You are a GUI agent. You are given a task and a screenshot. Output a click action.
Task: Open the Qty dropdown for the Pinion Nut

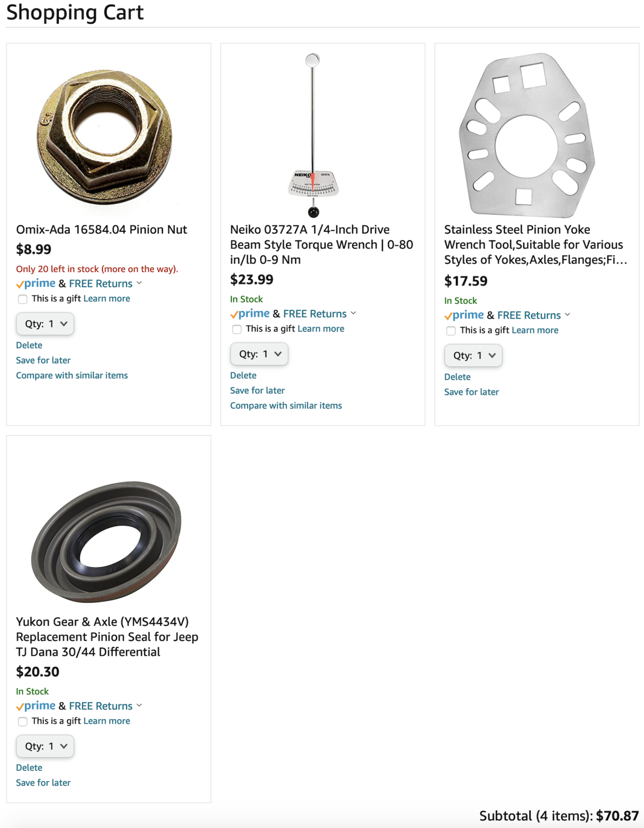45,324
